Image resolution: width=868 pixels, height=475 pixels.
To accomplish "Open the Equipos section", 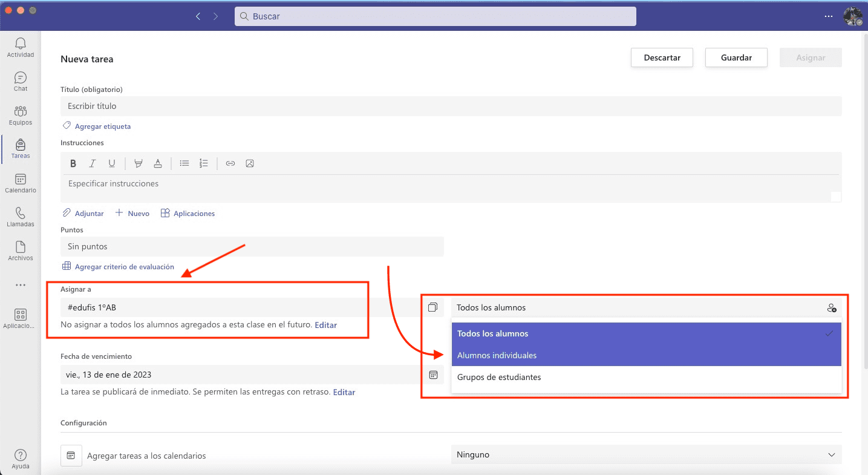I will 21,115.
